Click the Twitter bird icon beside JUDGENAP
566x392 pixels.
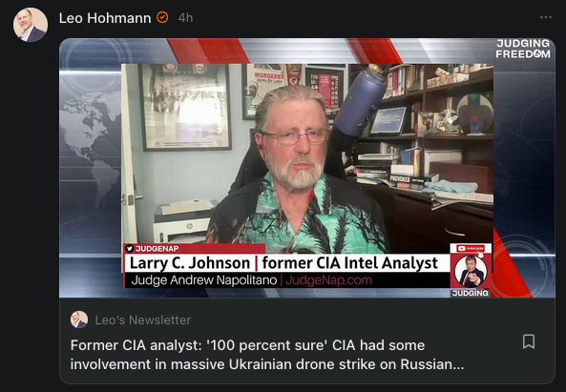pyautogui.click(x=130, y=249)
